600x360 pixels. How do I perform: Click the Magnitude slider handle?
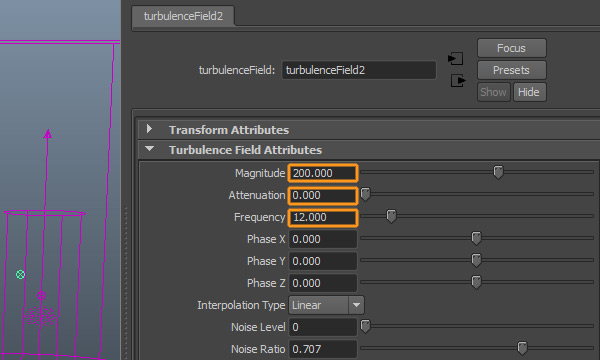click(x=498, y=172)
